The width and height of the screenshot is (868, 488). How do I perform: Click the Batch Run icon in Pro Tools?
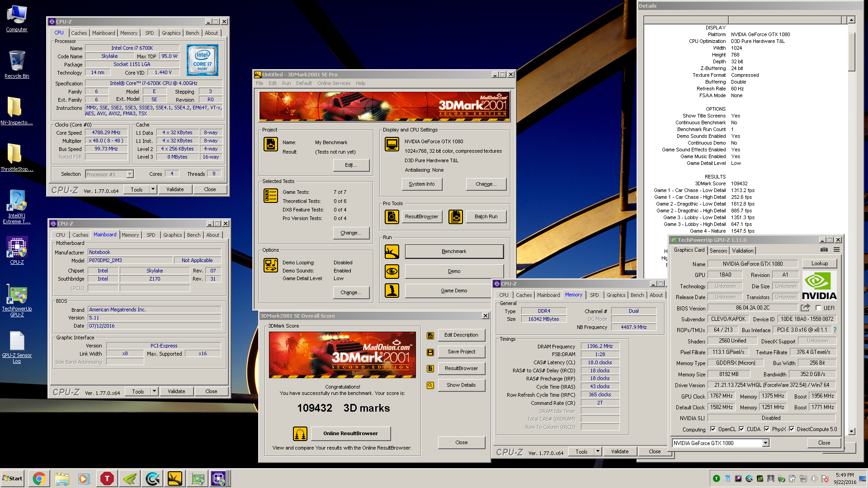point(456,216)
